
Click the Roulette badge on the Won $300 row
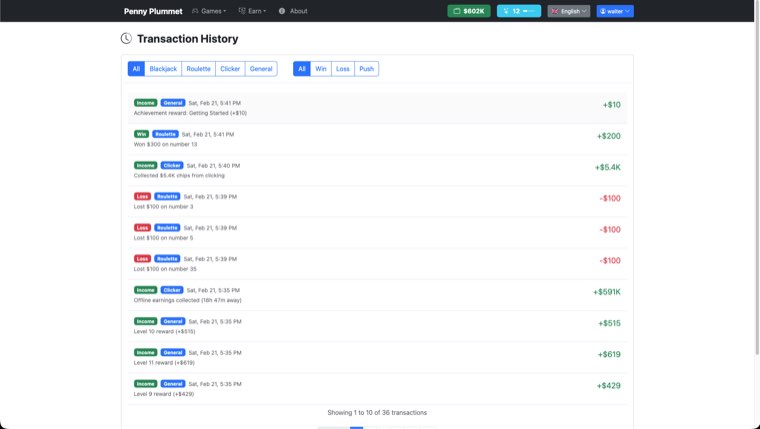pyautogui.click(x=165, y=134)
